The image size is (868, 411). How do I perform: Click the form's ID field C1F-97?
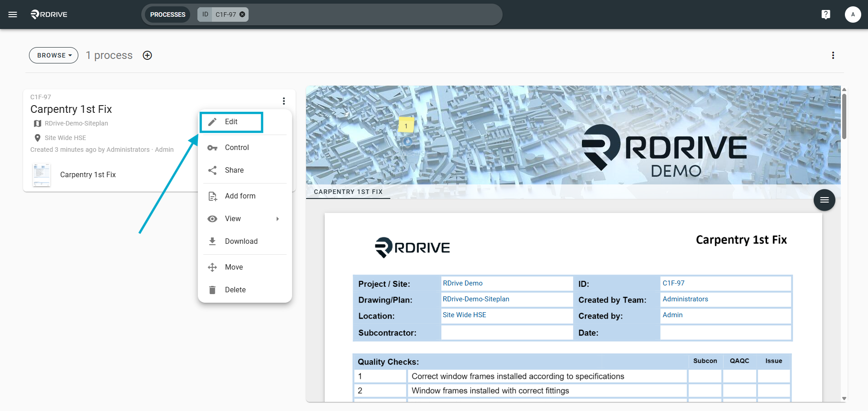click(x=725, y=283)
